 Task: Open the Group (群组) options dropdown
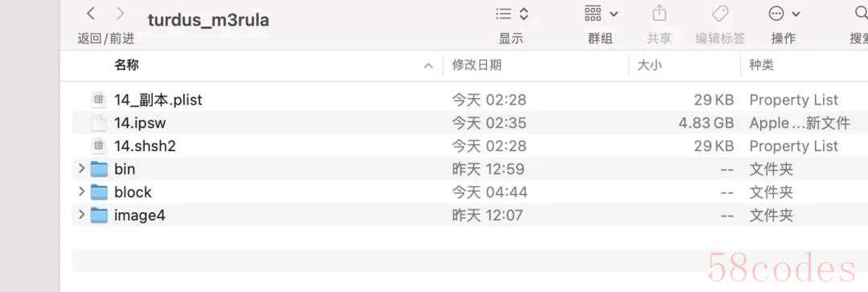click(600, 14)
